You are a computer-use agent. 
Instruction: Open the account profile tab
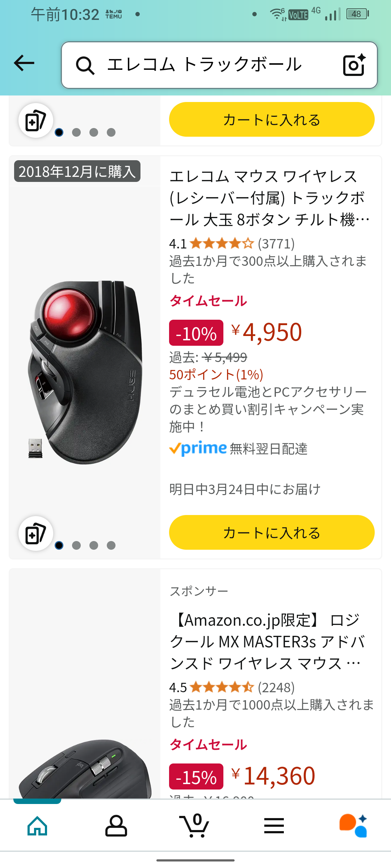[116, 826]
